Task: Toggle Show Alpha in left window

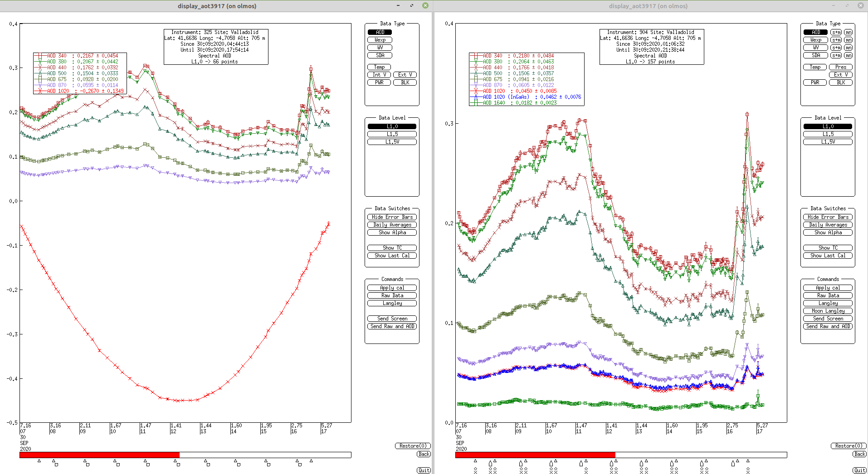Action: coord(392,232)
